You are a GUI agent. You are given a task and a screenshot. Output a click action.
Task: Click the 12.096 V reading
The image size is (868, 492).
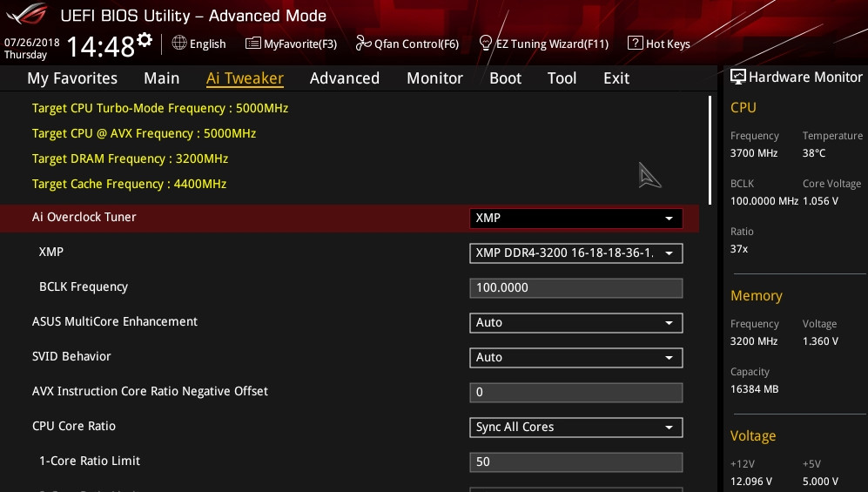(751, 482)
